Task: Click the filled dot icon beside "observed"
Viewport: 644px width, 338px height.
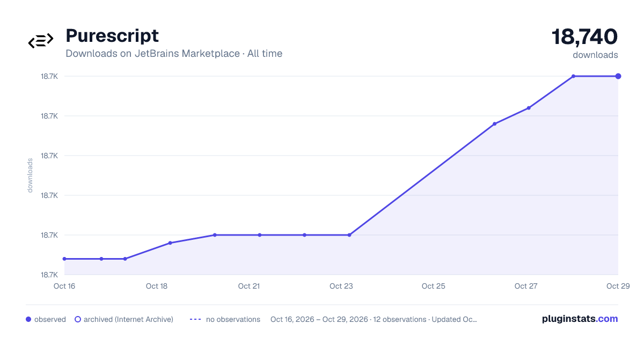Action: tap(28, 319)
